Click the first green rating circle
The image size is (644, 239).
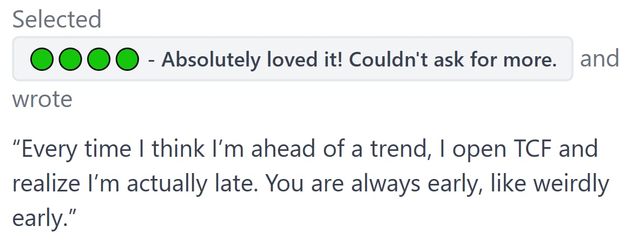point(41,59)
